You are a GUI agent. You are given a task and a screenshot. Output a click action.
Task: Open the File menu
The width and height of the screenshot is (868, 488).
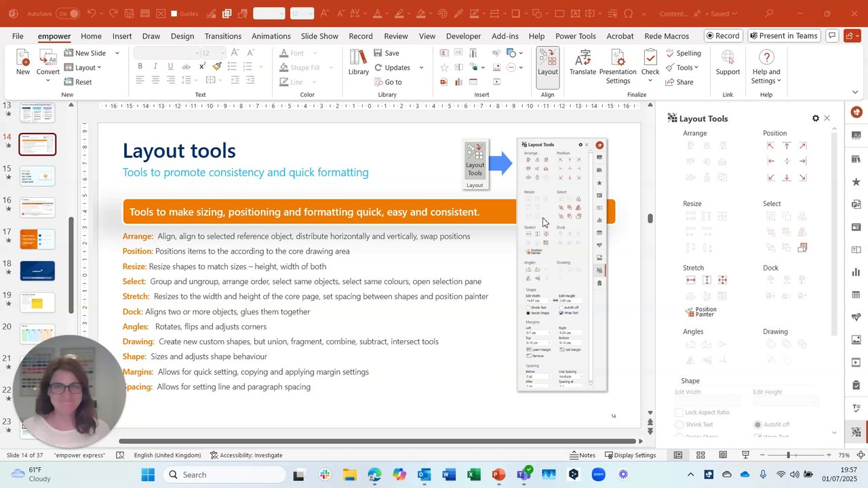18,36
